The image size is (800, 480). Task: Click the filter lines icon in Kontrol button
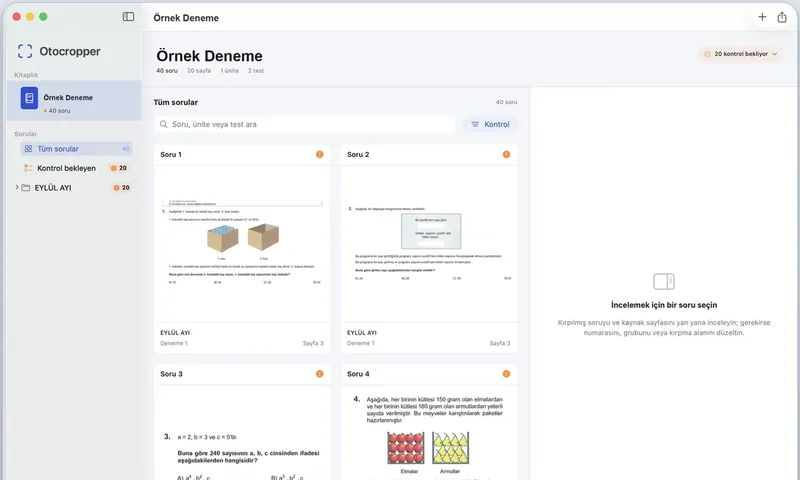(475, 124)
